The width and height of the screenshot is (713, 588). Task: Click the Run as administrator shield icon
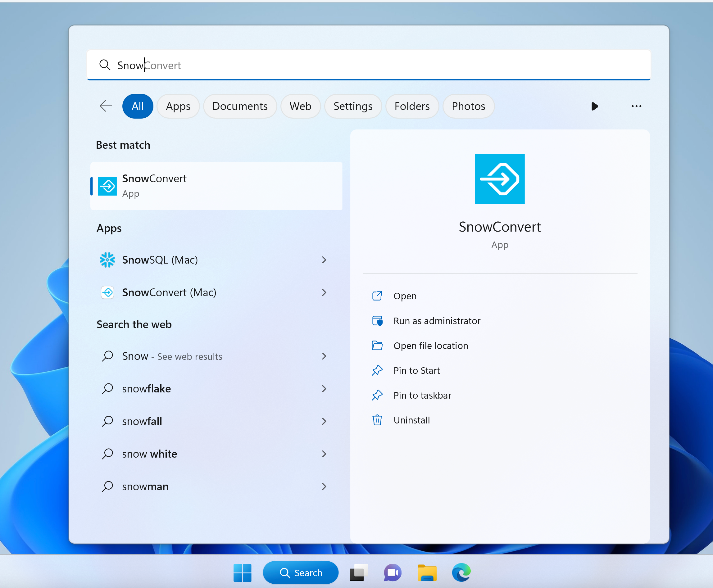click(377, 320)
